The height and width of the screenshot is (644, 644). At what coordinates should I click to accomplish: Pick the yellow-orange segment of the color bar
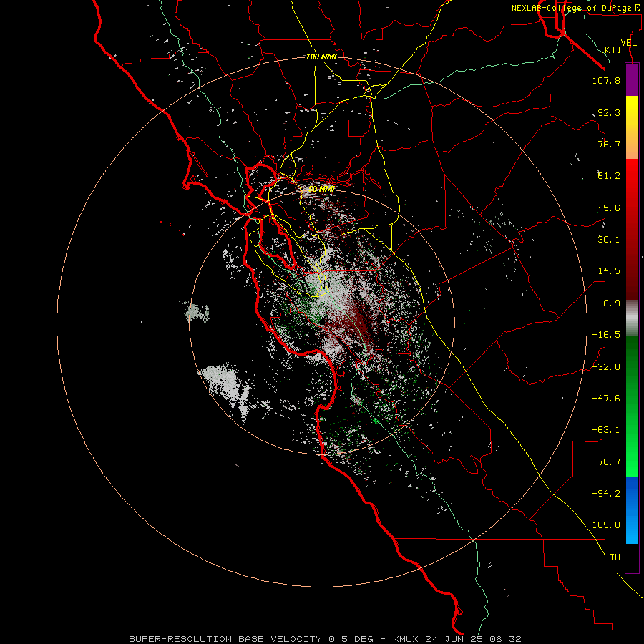coord(632,127)
